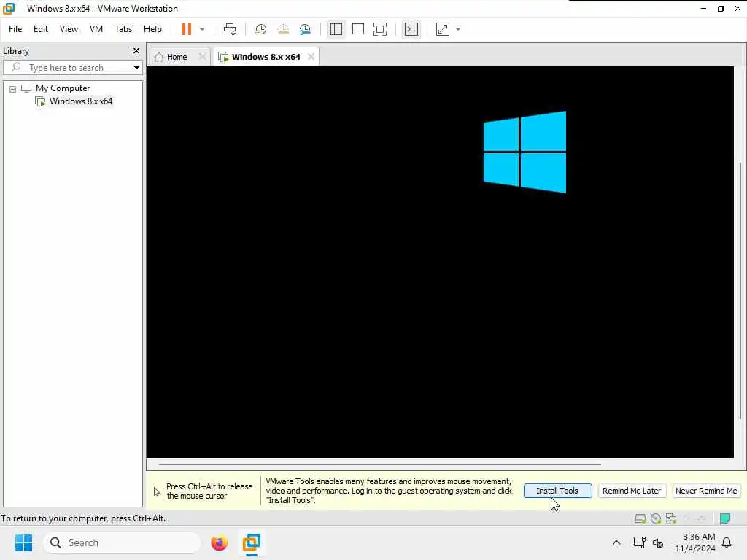This screenshot has width=747, height=560.
Task: Show hidden system tray icons chevron
Action: (x=616, y=542)
